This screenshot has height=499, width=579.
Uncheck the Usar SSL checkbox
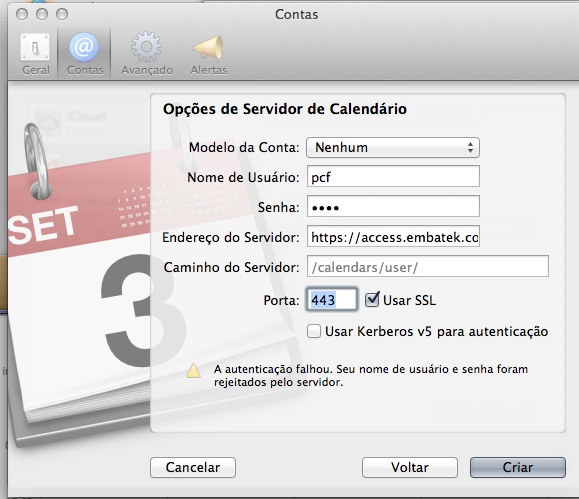coord(372,300)
